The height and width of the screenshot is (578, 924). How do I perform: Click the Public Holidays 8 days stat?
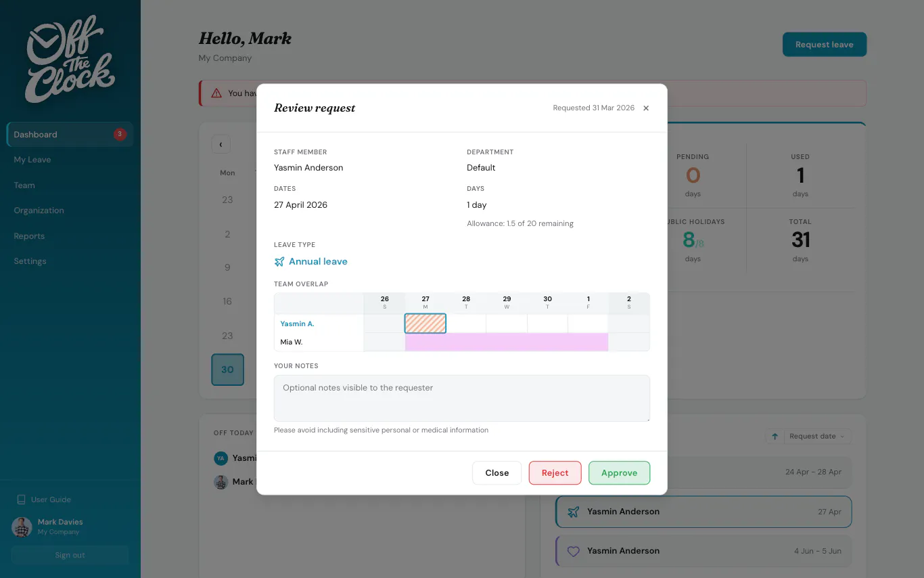[693, 242]
